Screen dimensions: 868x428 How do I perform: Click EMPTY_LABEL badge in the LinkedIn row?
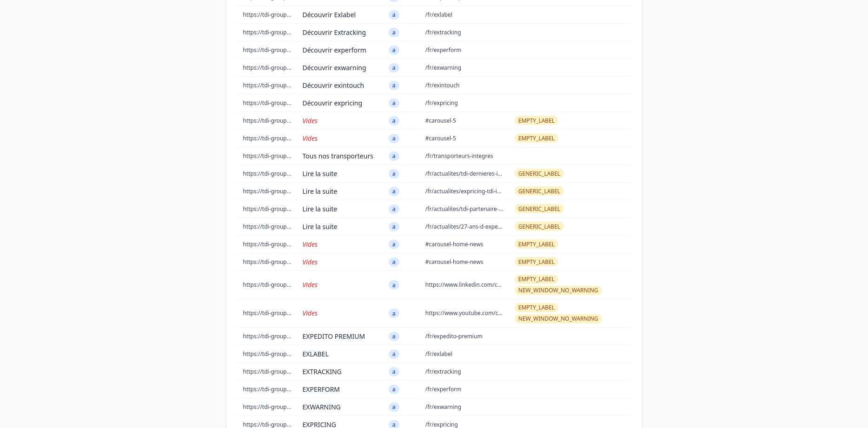pyautogui.click(x=536, y=279)
